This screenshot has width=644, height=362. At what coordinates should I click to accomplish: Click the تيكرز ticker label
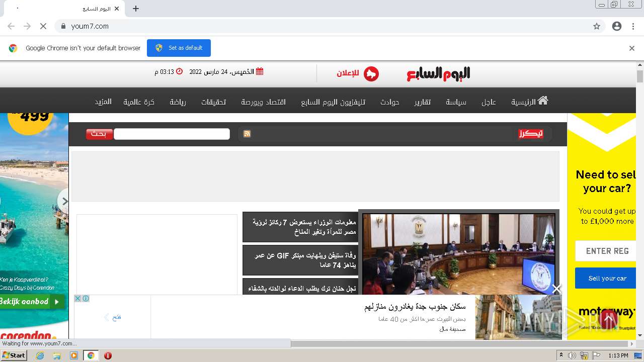pos(531,134)
